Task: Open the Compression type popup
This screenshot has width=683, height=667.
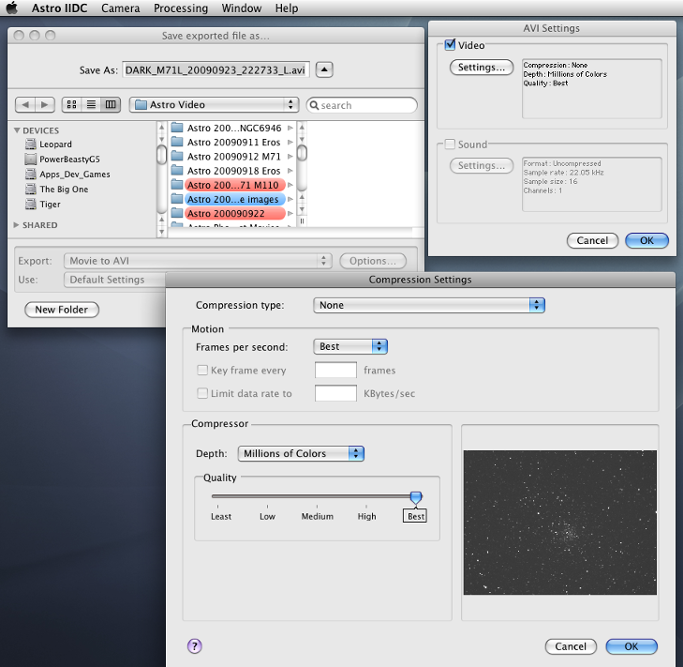Action: 429,305
